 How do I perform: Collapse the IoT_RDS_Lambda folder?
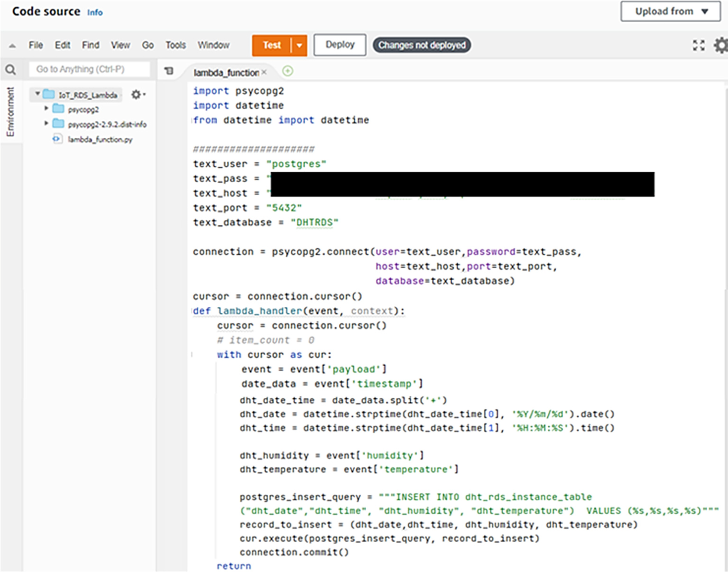pyautogui.click(x=37, y=94)
